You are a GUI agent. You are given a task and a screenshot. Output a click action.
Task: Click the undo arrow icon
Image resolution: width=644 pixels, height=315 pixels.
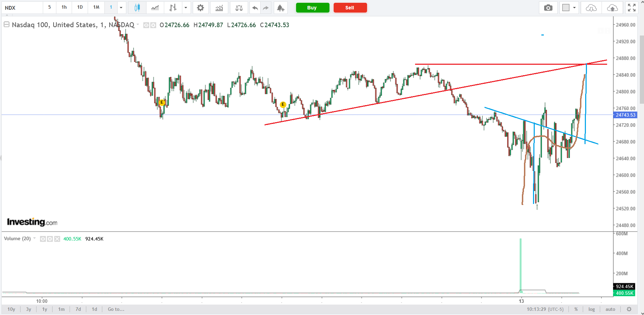click(255, 8)
